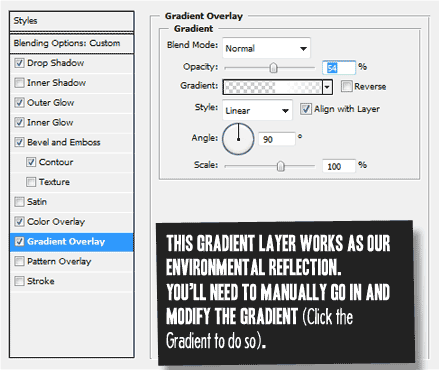Disable the Gradient Overlay checkbox
Screen dimensions: 439x370
[19, 241]
